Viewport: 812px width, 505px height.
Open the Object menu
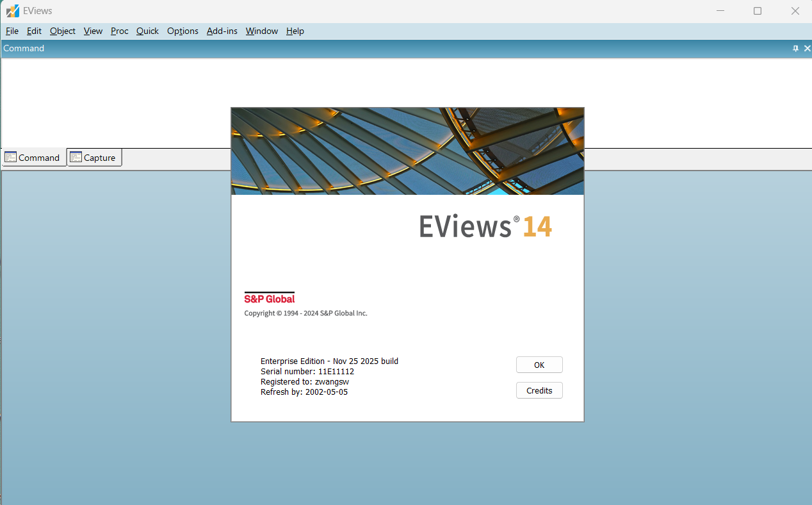[x=63, y=31]
